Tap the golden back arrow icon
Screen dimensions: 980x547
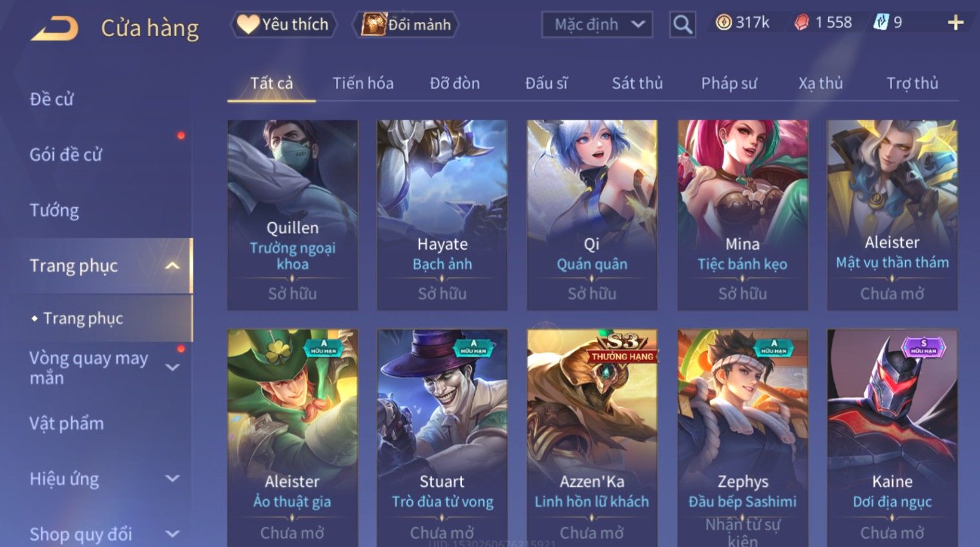pos(54,28)
